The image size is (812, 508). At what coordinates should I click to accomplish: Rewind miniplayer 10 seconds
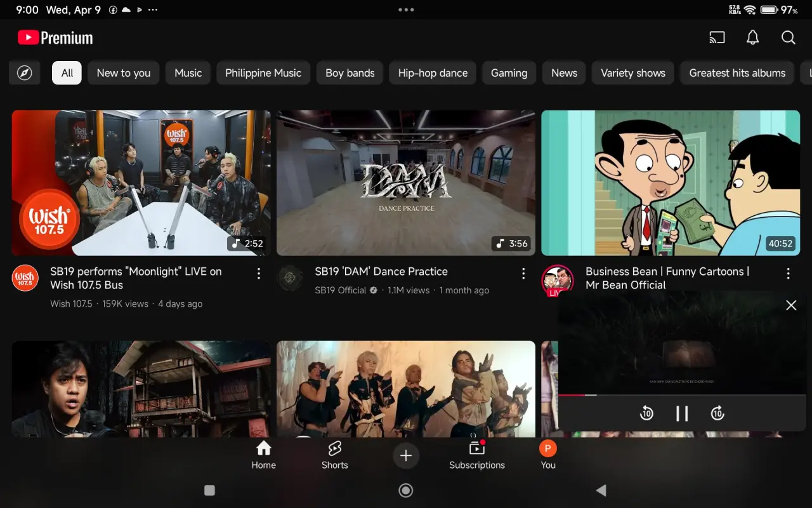(x=646, y=413)
